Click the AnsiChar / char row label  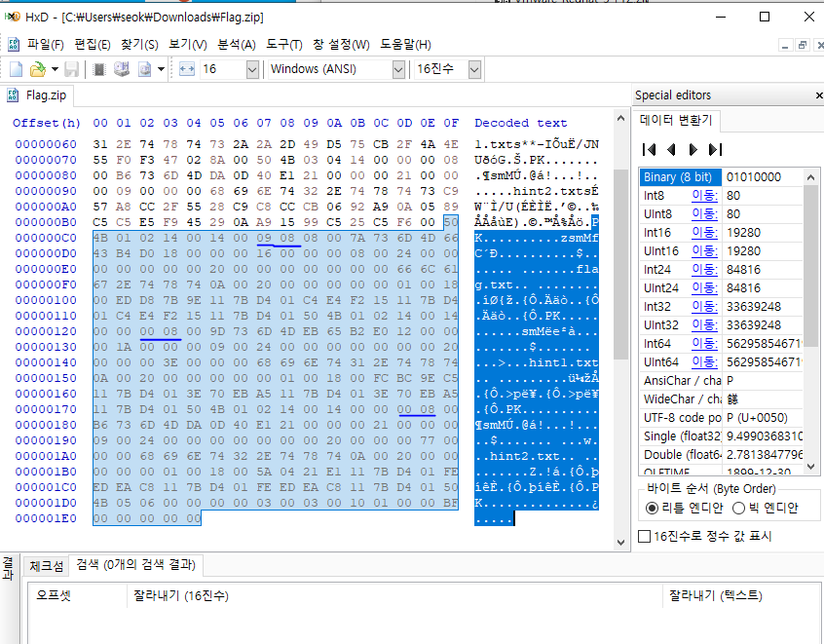(681, 381)
